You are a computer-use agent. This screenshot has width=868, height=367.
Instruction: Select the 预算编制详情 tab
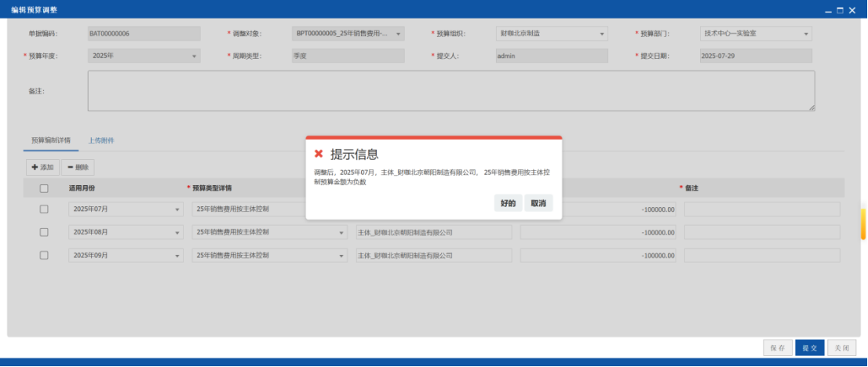click(x=51, y=140)
